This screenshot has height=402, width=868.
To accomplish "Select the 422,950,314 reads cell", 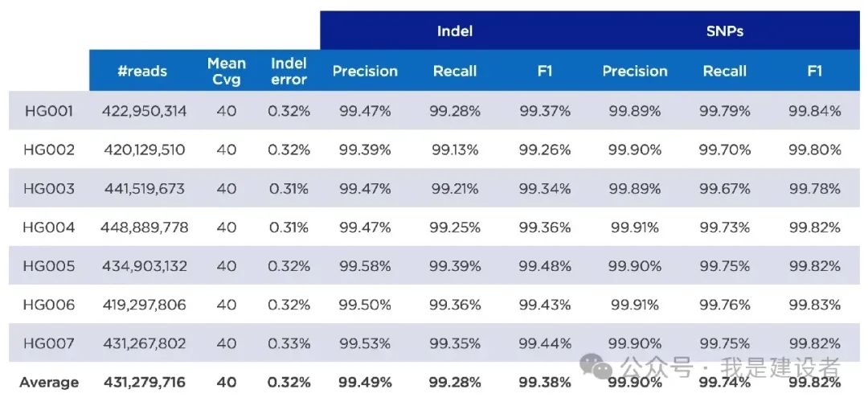I will coord(145,111).
